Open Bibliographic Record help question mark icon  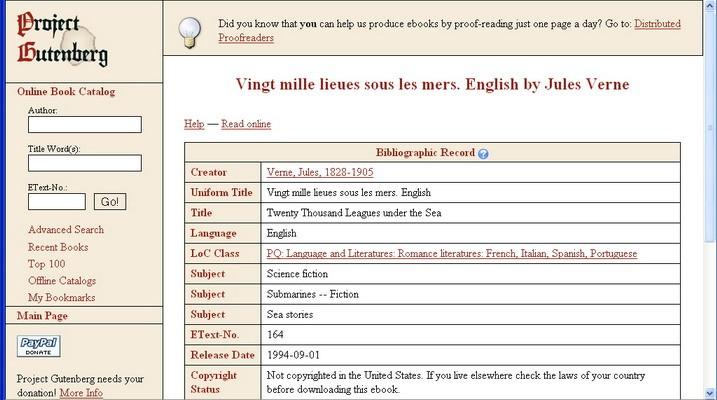[483, 154]
